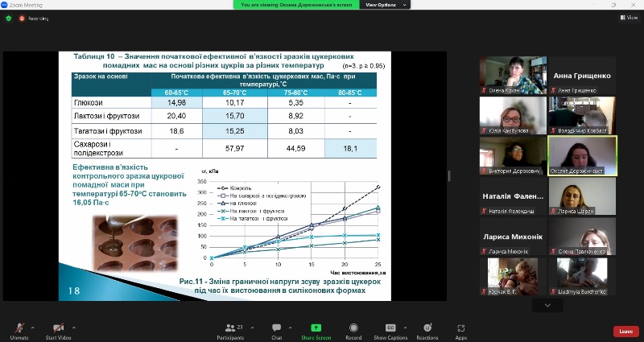Viewport: 644px width, 342px height.
Task: Click the 65-70°C column header
Action: pyautogui.click(x=234, y=93)
